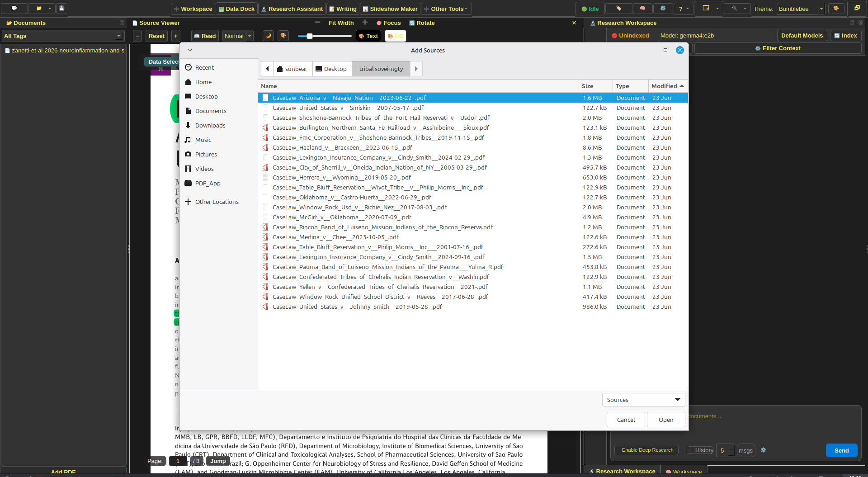Open the Normal view mode dropdown
This screenshot has width=868, height=477.
point(238,36)
